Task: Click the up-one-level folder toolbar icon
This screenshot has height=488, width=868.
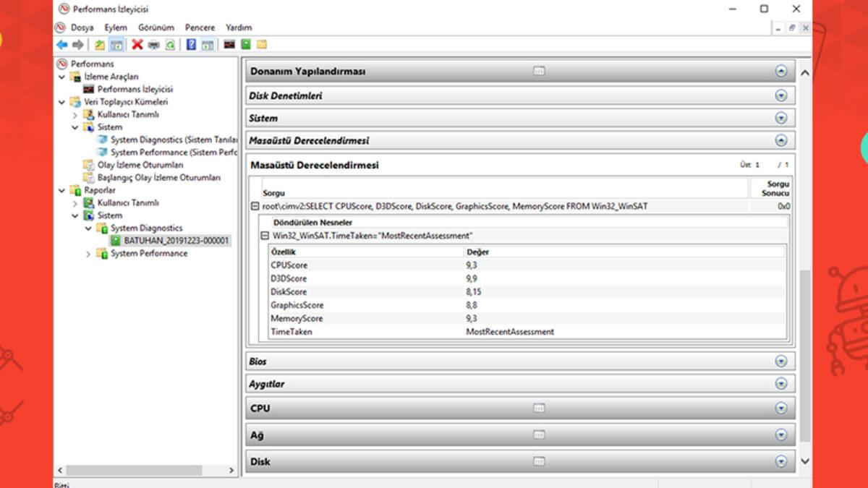Action: (100, 45)
